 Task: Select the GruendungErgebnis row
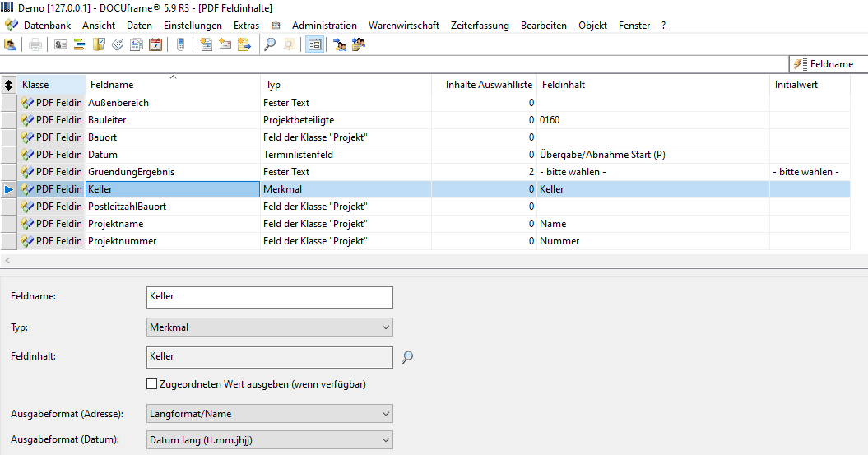pyautogui.click(x=425, y=172)
